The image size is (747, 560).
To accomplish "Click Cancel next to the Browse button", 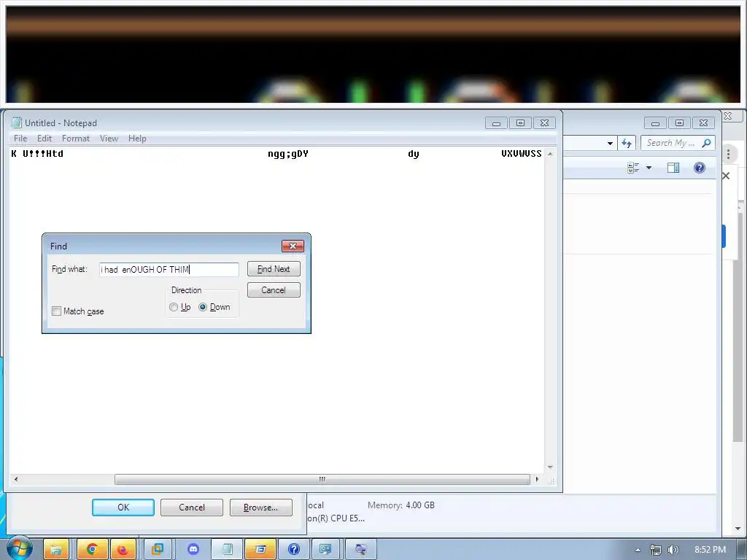I will (192, 507).
